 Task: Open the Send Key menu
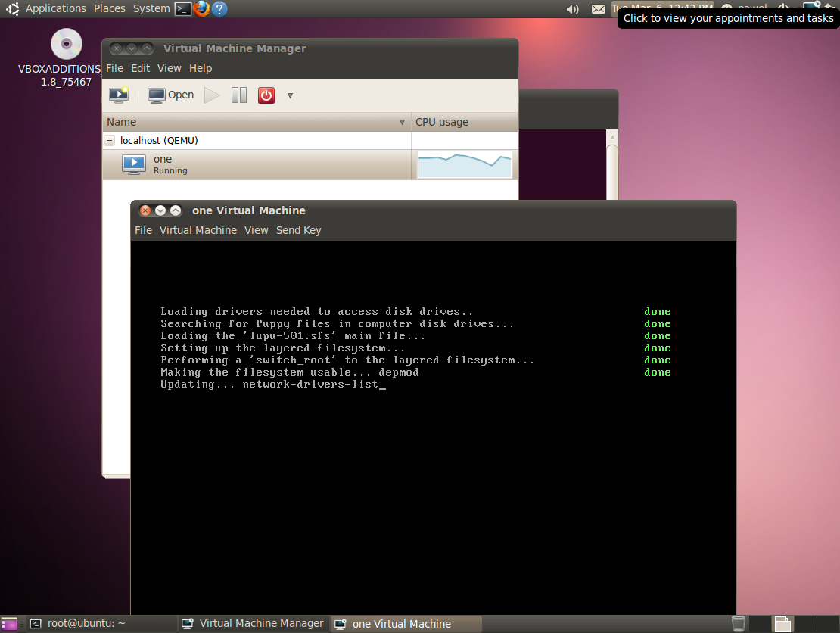(x=298, y=230)
